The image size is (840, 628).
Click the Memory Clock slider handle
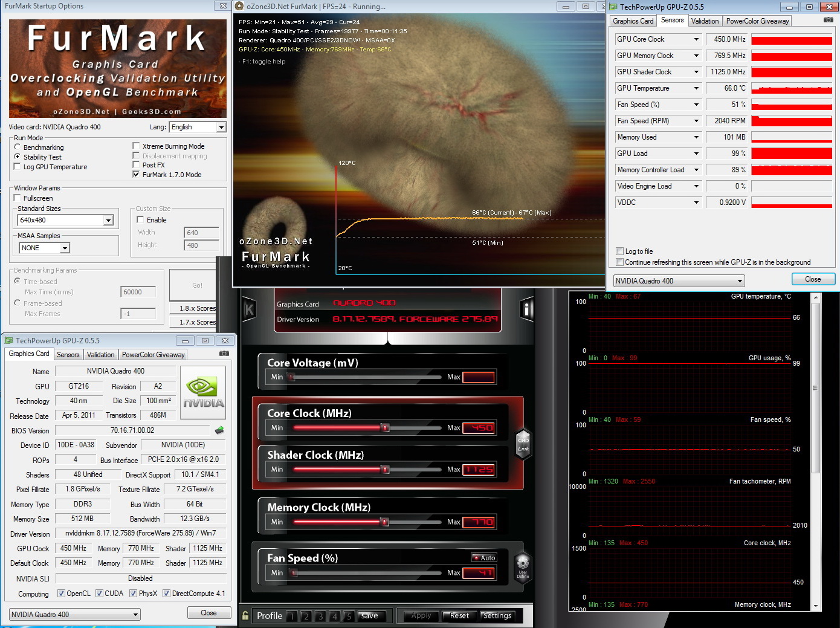pos(384,522)
